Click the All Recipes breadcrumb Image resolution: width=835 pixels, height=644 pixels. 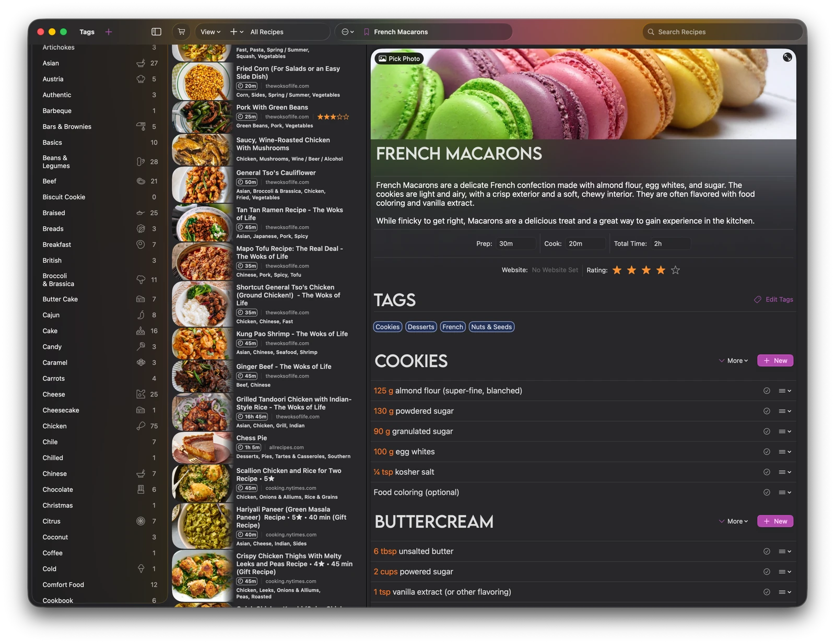tap(267, 32)
